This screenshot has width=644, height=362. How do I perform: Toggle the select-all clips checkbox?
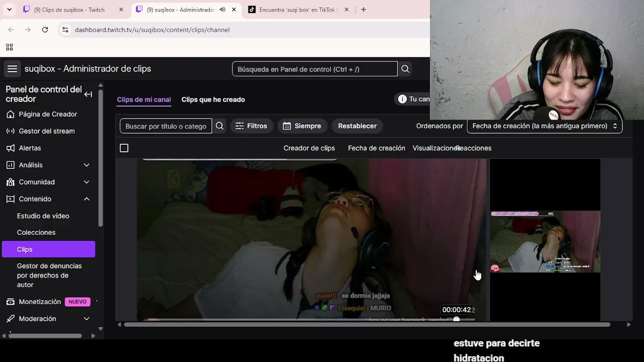pos(124,148)
